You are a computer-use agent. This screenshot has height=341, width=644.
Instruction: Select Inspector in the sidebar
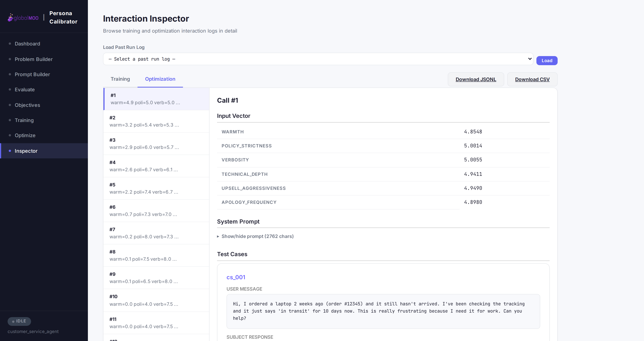tap(44, 151)
